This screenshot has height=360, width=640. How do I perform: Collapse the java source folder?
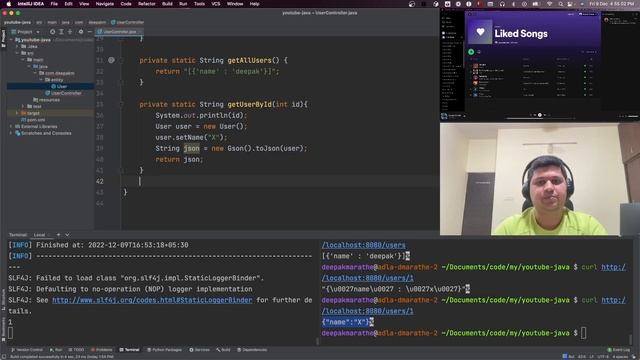pos(29,66)
